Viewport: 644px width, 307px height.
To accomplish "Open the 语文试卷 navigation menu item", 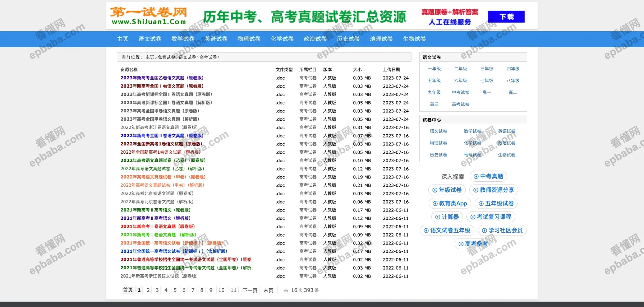I will click(x=150, y=39).
